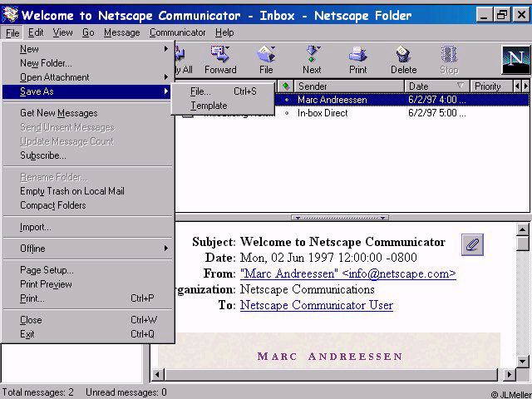This screenshot has height=399, width=532.
Task: Expand Open Attachment submenu
Action: (x=166, y=77)
